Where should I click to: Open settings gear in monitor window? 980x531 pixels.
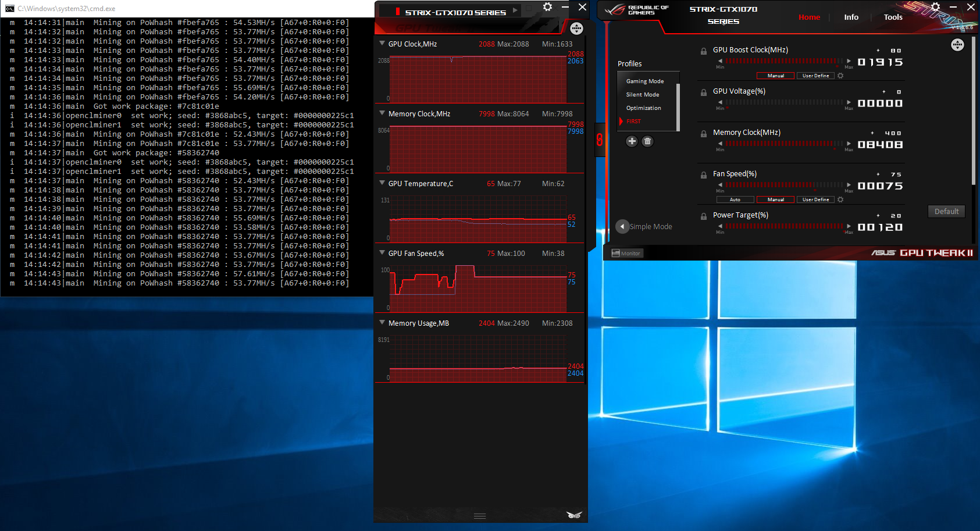(547, 7)
